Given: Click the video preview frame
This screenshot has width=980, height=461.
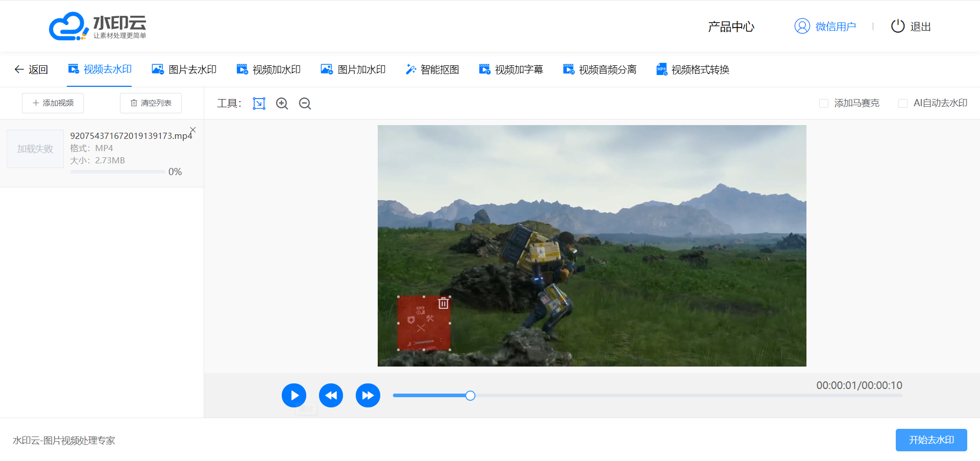Looking at the screenshot, I should [592, 246].
